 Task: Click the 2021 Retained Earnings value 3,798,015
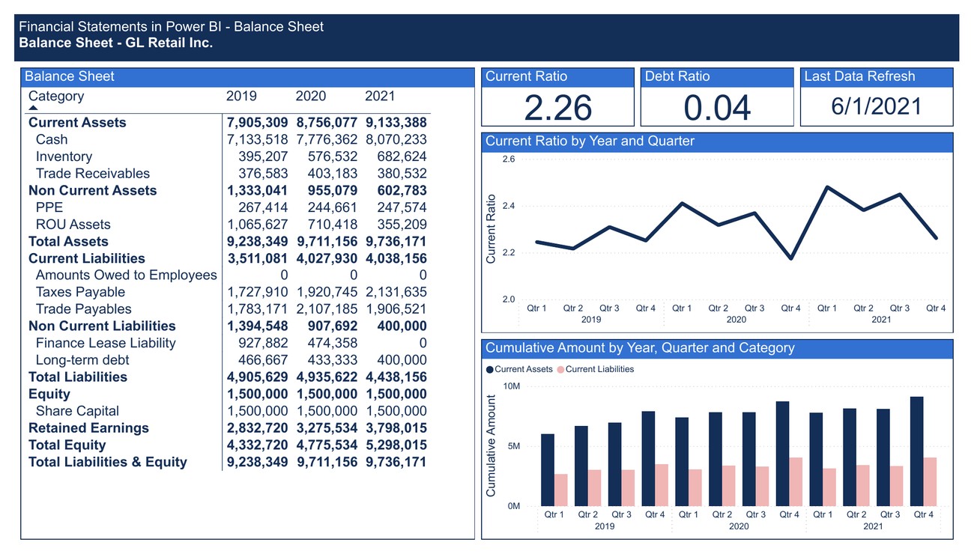pyautogui.click(x=396, y=427)
